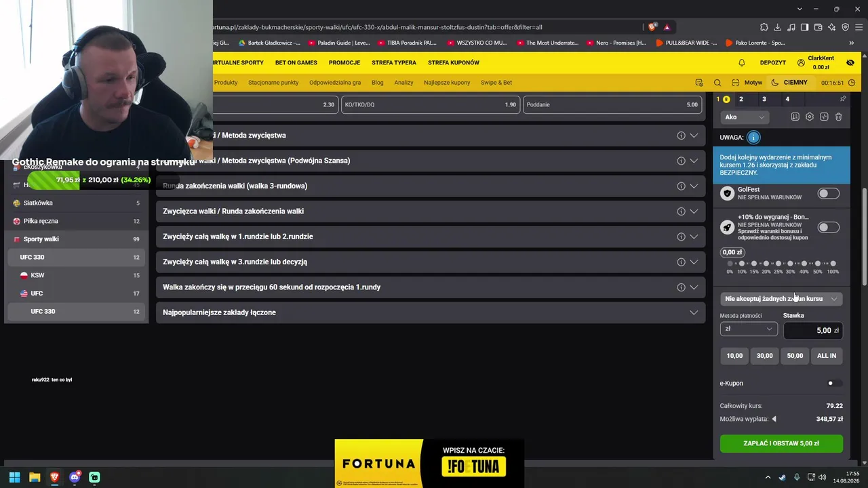The height and width of the screenshot is (488, 868).
Task: Expand the 1.rundzie lub 2.rundzie market
Action: (x=431, y=237)
